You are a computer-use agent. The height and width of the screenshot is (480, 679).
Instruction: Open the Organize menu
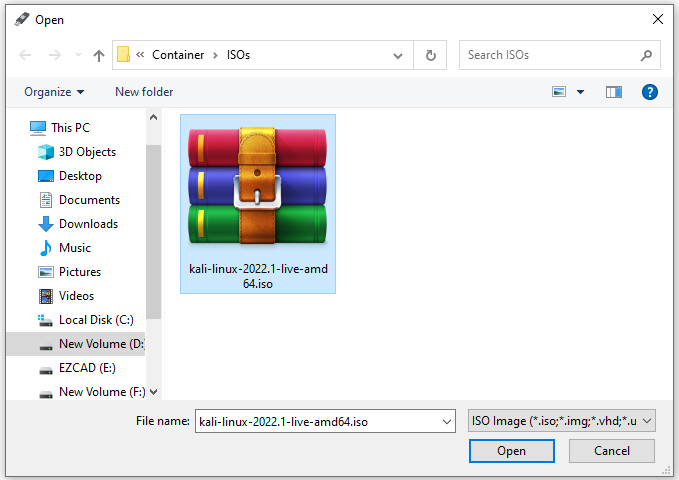tap(54, 92)
